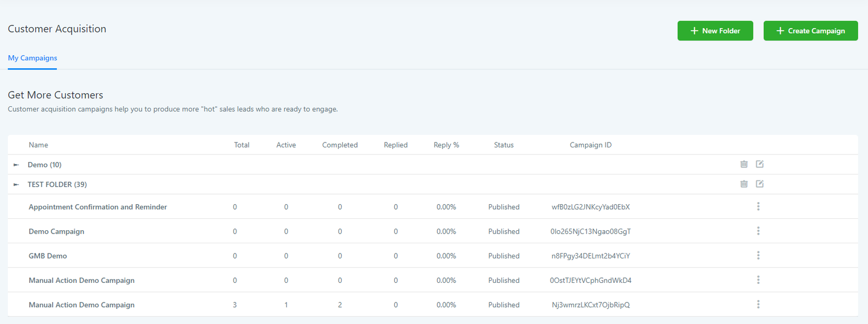Click edit icon for TEST FOLDER

759,184
